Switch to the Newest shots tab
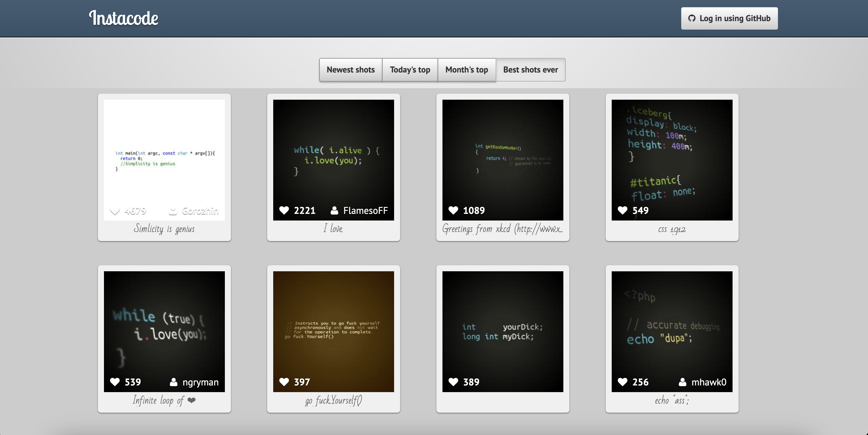This screenshot has width=868, height=435. click(351, 70)
